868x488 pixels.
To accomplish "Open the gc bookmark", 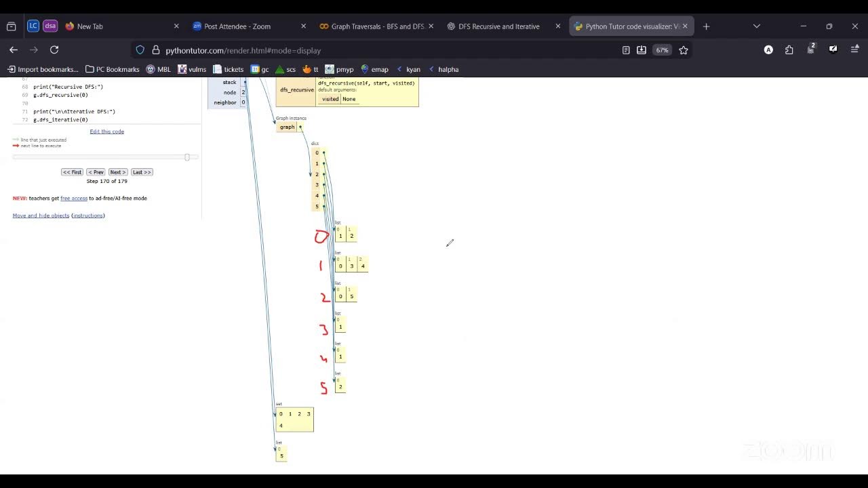I will click(260, 69).
